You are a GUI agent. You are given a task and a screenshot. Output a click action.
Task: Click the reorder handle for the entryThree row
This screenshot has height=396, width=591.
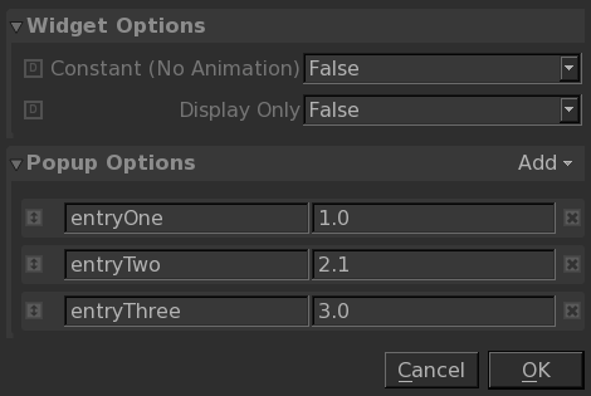pos(34,311)
